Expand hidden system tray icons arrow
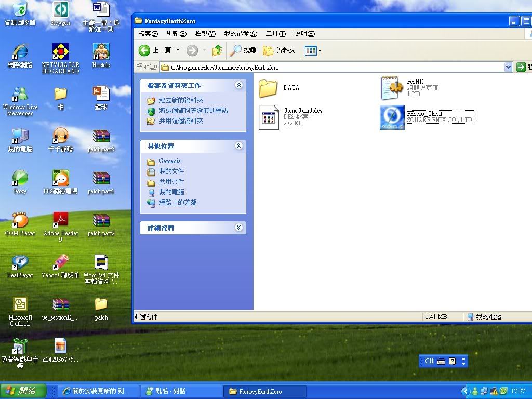 465,391
